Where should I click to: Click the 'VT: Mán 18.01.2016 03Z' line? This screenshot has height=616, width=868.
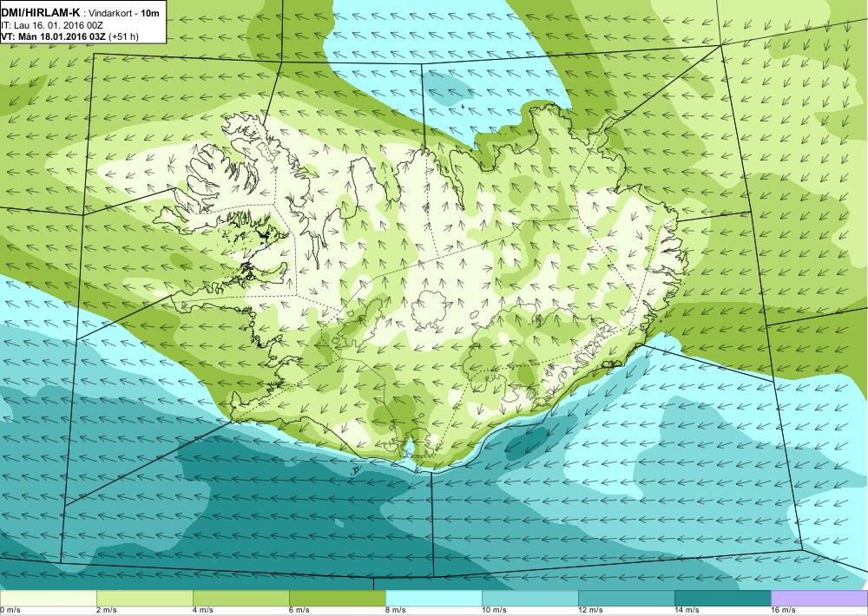point(54,36)
